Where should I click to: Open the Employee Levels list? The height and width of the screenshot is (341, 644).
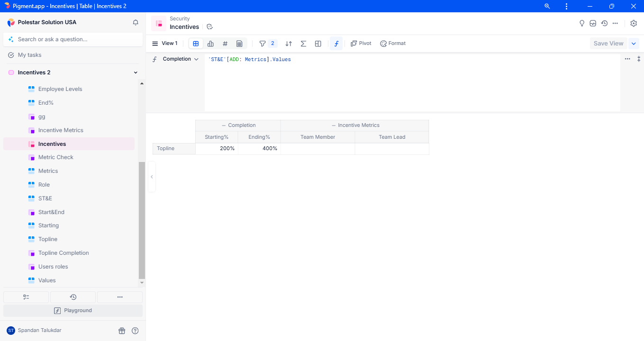60,89
